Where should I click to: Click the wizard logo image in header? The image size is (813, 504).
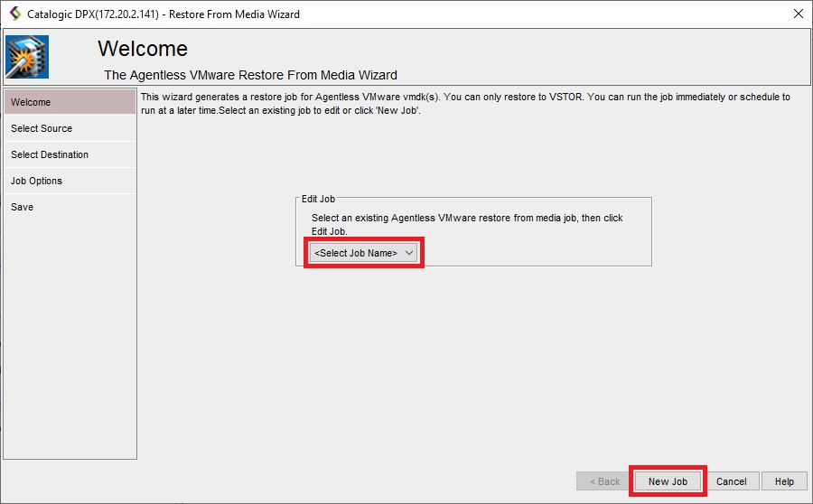point(27,57)
